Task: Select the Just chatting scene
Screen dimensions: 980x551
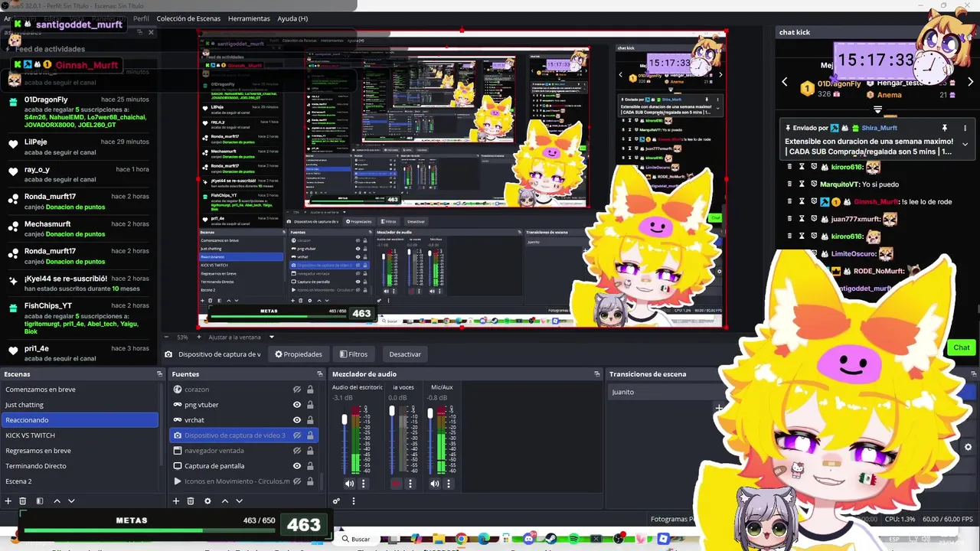Action: coord(80,405)
